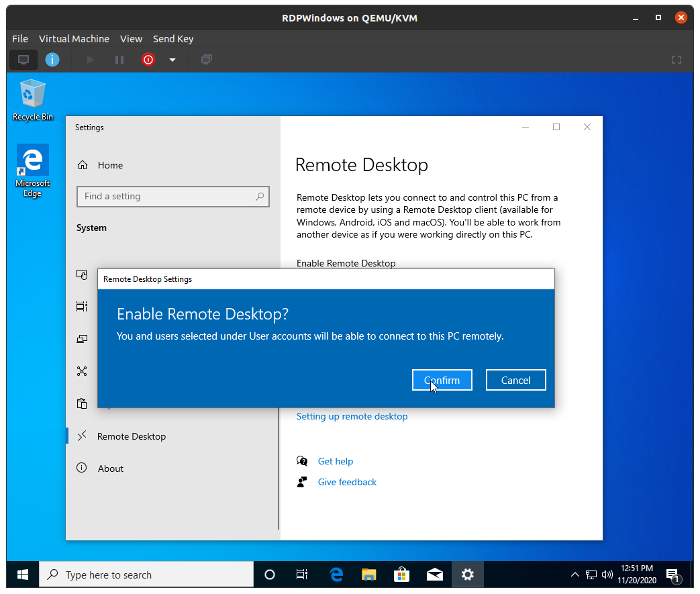Shut down VM with red power icon

pos(148,60)
